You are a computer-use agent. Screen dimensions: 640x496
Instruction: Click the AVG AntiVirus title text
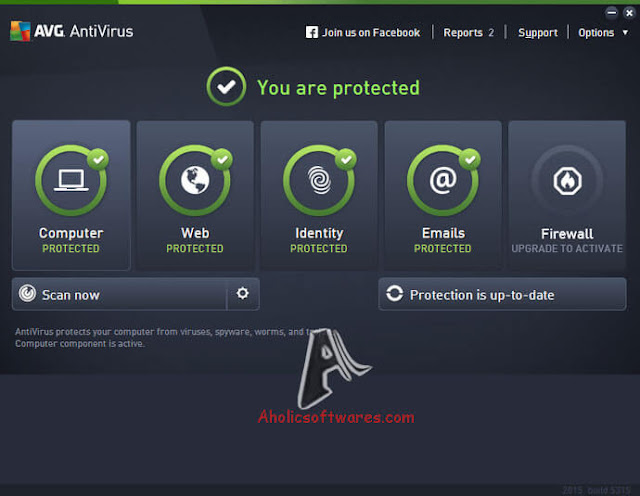[84, 31]
